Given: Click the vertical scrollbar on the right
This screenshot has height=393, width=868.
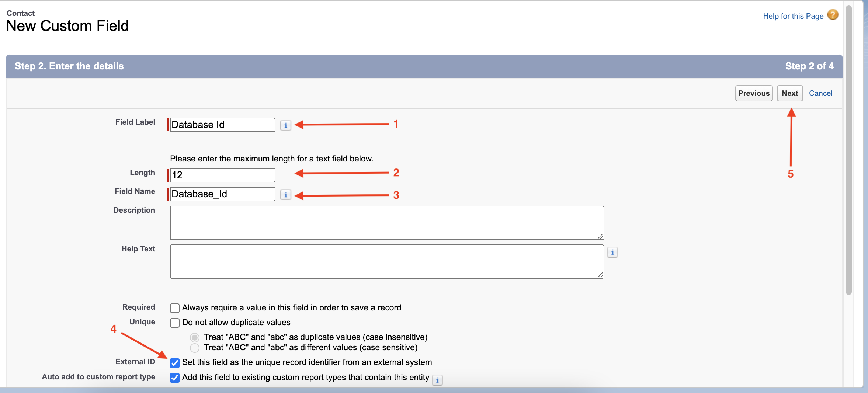Looking at the screenshot, I should point(848,147).
